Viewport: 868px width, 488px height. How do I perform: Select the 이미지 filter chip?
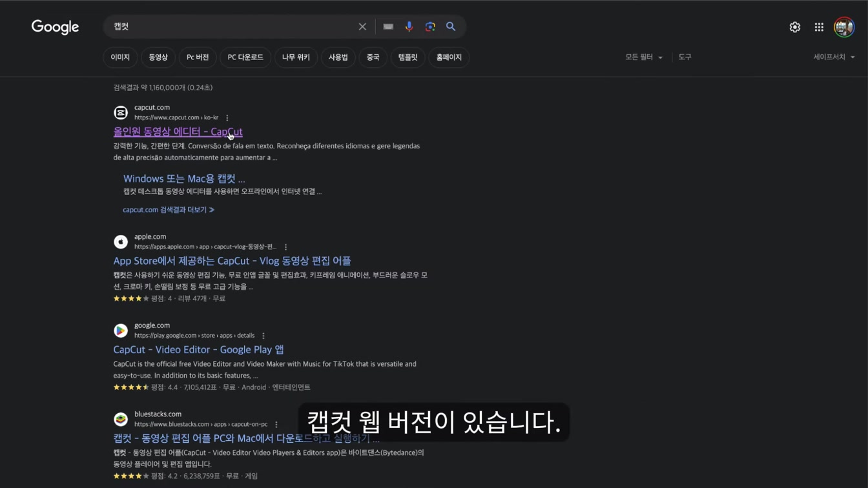tap(120, 57)
